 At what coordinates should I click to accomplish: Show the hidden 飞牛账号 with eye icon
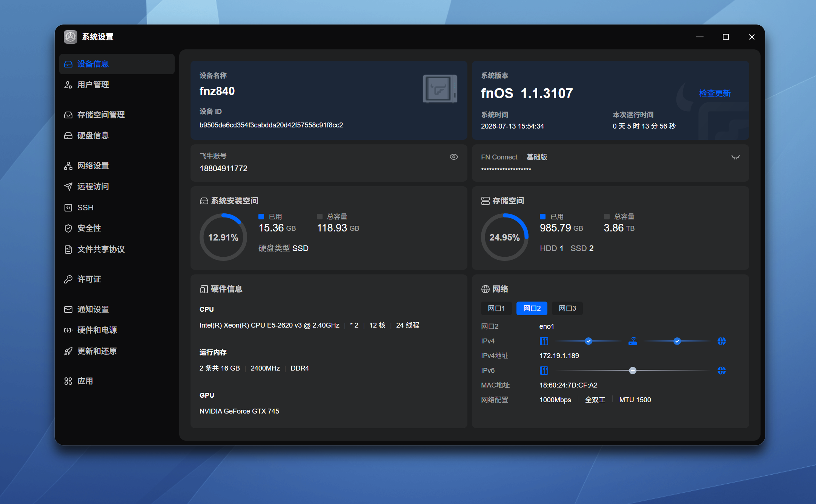click(x=454, y=157)
